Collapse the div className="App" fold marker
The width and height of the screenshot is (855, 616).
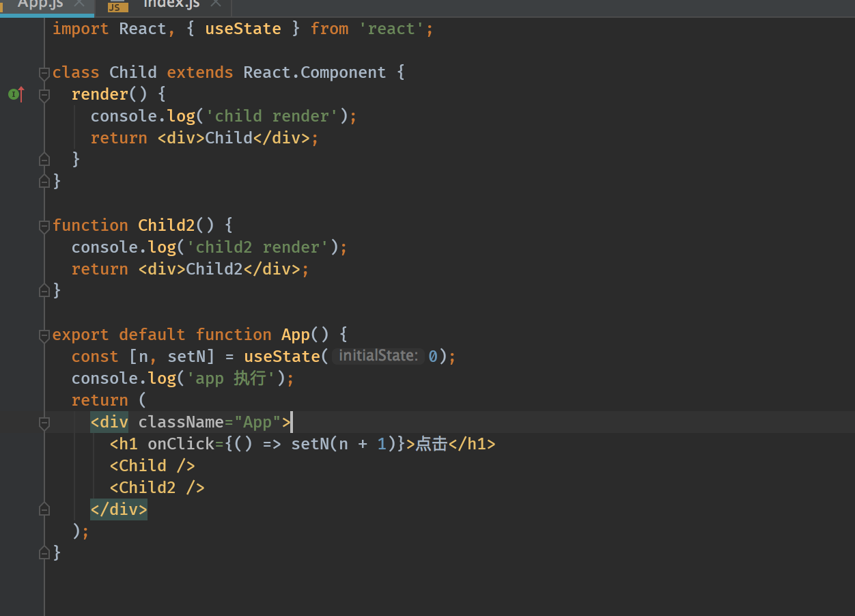pos(44,423)
